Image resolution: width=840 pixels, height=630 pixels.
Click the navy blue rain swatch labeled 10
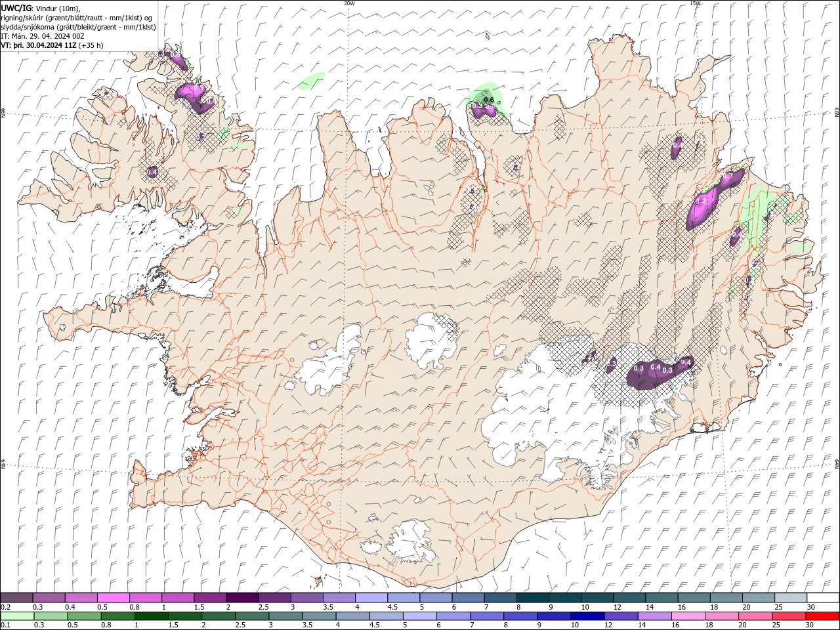point(587,616)
